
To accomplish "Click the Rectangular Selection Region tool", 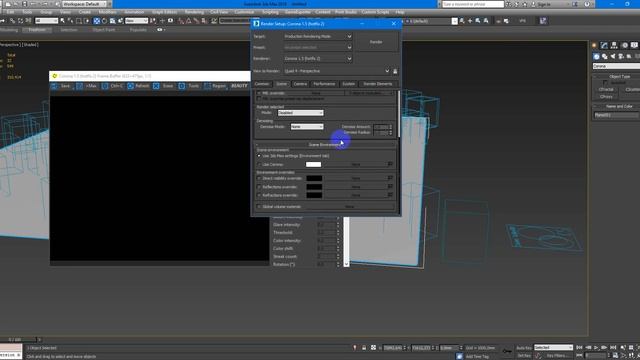I will pos(79,21).
